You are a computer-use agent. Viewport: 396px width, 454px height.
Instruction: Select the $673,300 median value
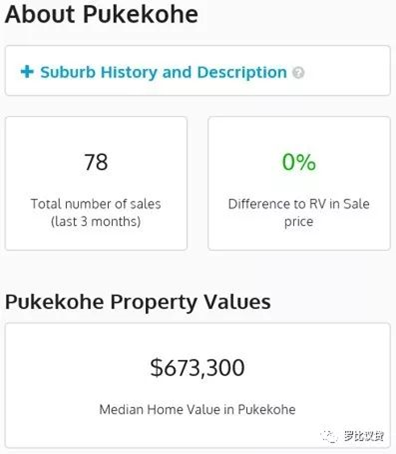198,368
